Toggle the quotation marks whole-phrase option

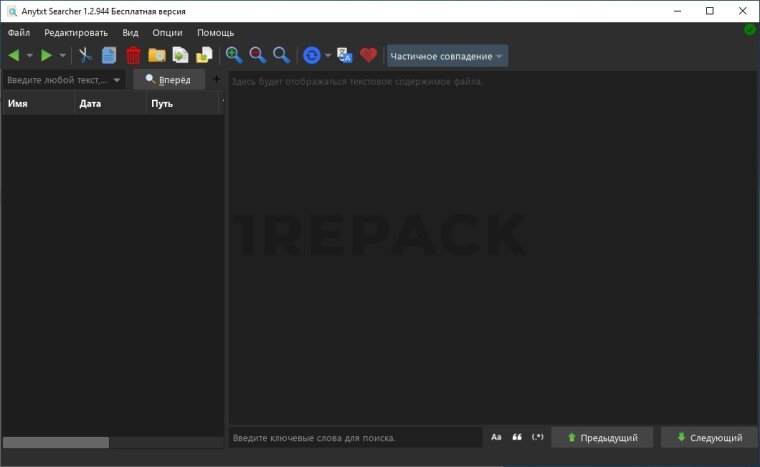(x=517, y=437)
